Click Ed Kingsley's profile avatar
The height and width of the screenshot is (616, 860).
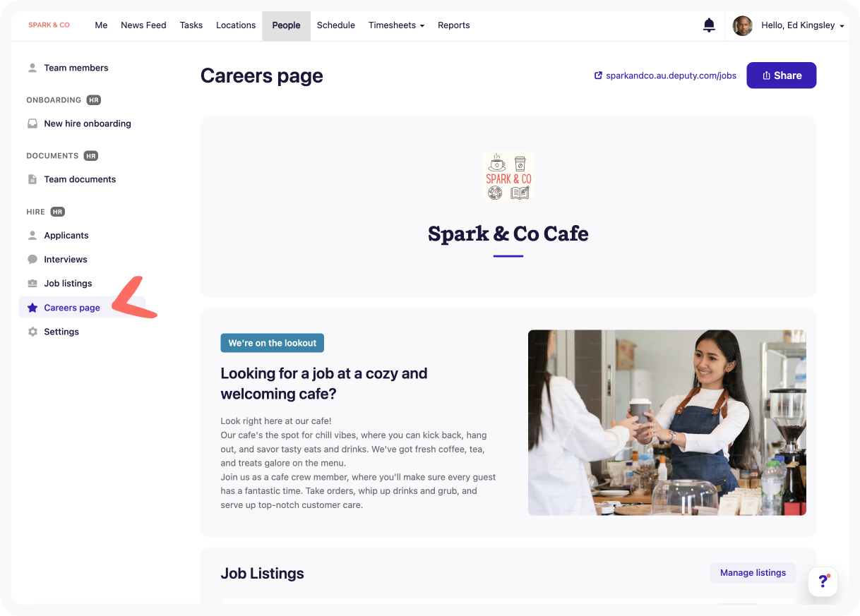tap(742, 26)
